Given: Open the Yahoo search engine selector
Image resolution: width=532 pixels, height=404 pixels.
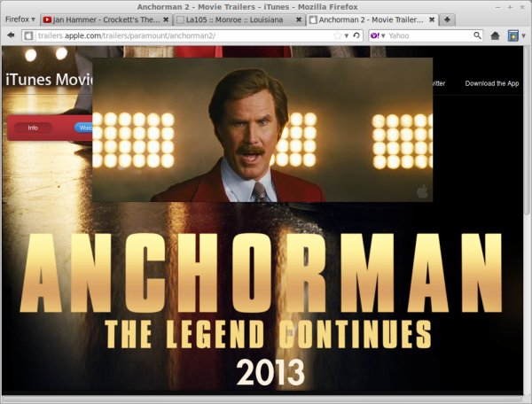Looking at the screenshot, I should (x=378, y=35).
